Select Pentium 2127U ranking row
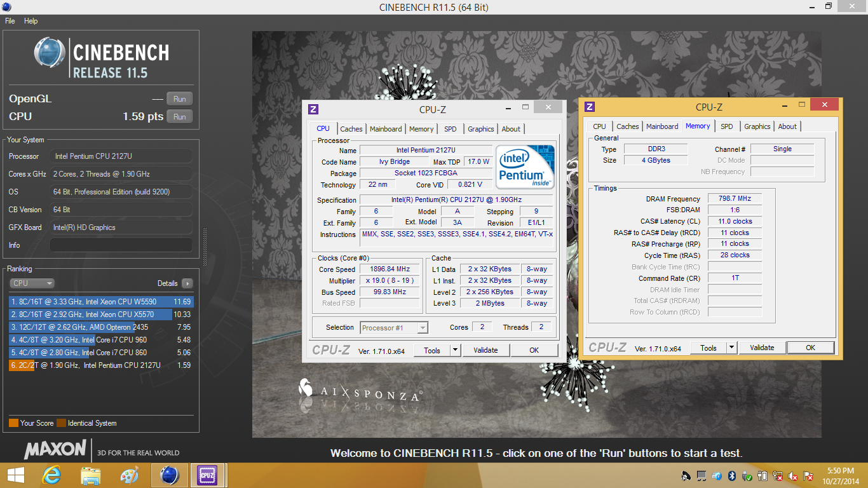The height and width of the screenshot is (488, 868). click(x=101, y=365)
